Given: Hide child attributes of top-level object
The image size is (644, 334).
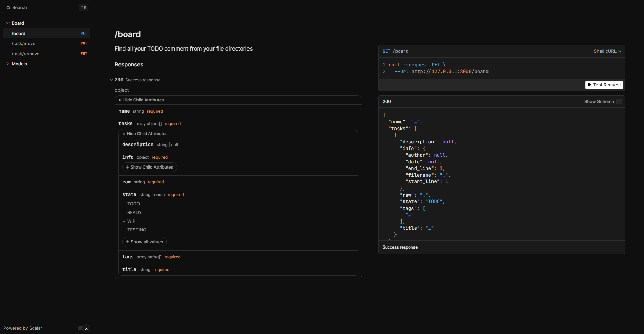Looking at the screenshot, I should (x=141, y=100).
